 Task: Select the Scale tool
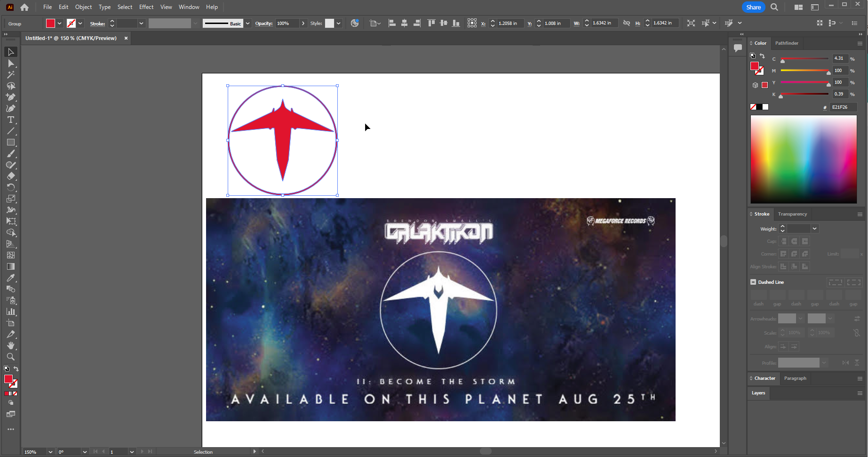11,199
